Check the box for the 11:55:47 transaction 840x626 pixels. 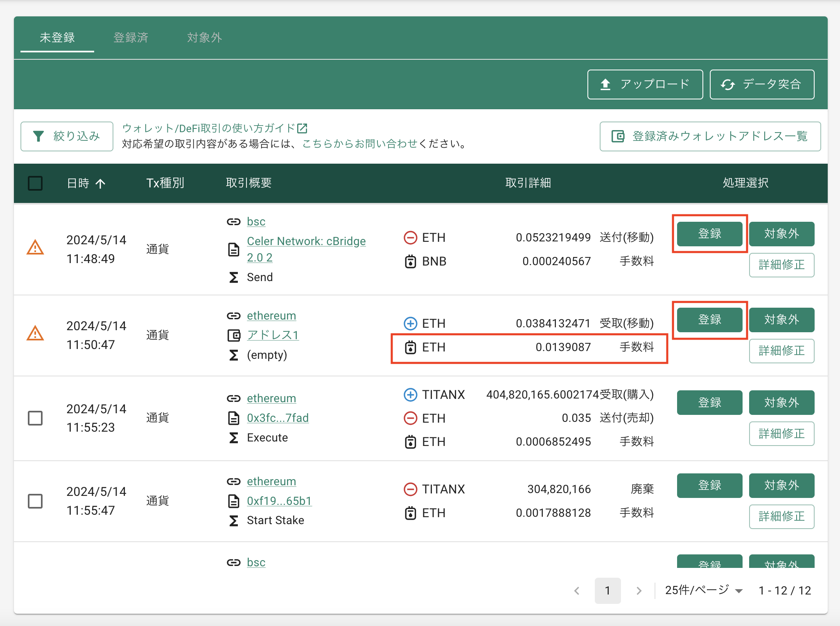tap(35, 501)
